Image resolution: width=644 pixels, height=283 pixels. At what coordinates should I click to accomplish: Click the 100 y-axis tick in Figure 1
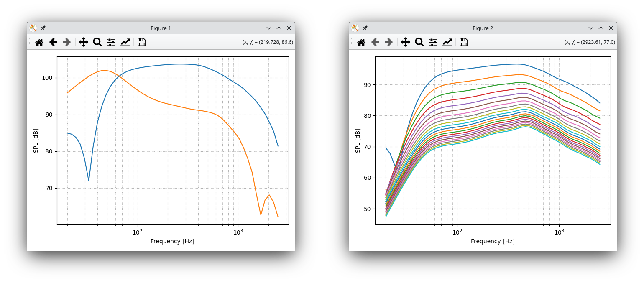[48, 78]
